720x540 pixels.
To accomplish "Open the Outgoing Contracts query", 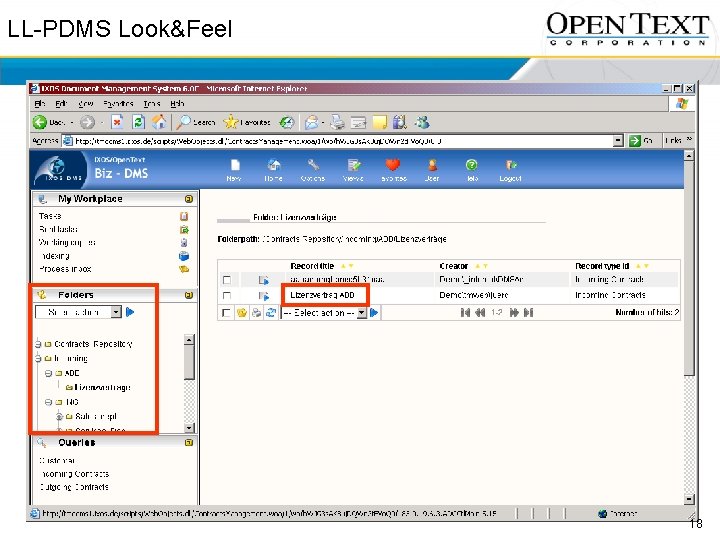I will tap(74, 487).
